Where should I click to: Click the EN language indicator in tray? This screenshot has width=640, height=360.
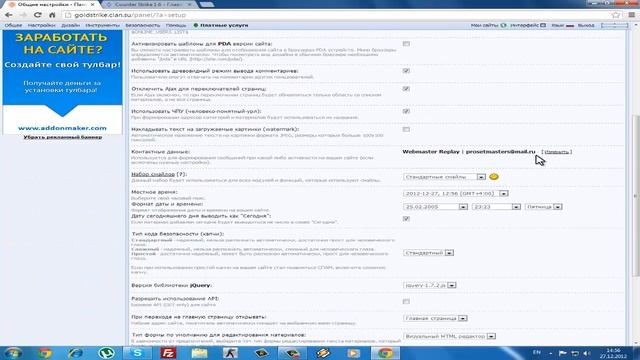tap(537, 352)
